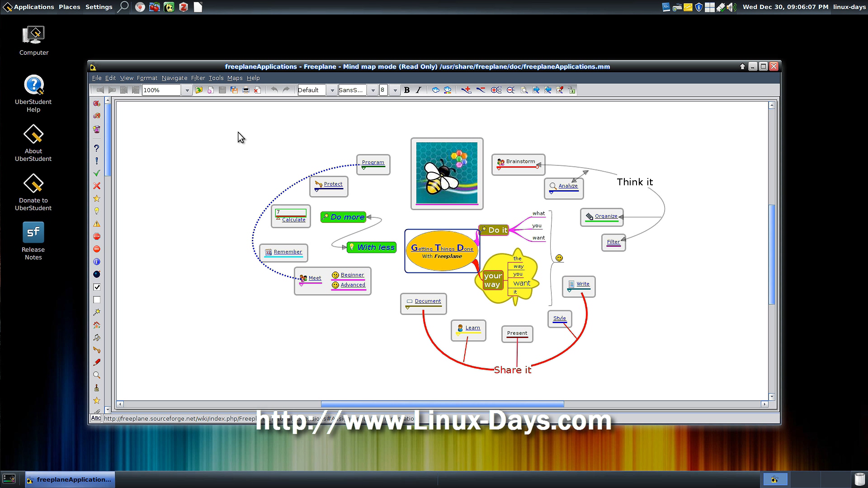Open the Format menu

coord(147,78)
